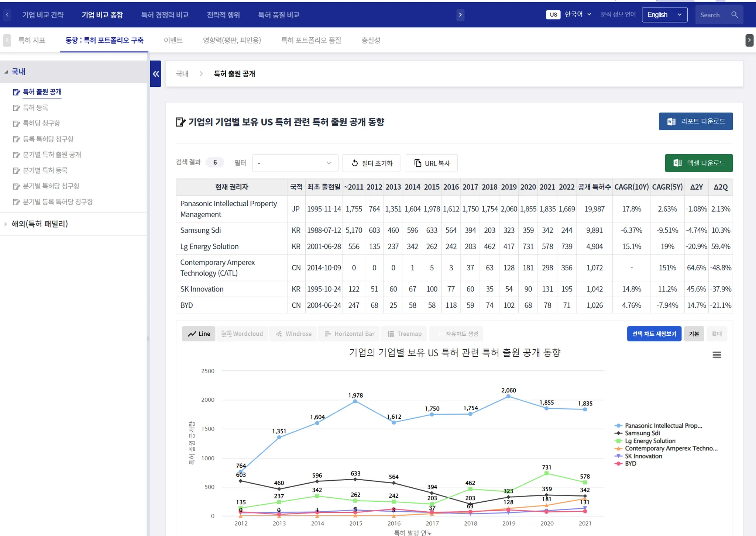
Task: Open the 필터 dropdown
Action: 295,163
